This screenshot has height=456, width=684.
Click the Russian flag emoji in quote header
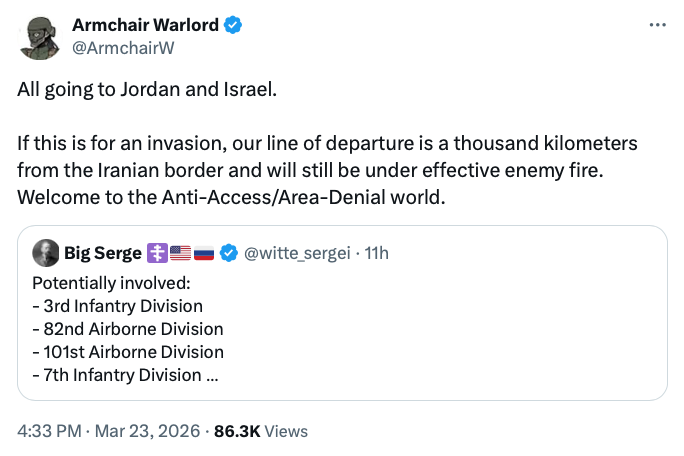coord(204,254)
